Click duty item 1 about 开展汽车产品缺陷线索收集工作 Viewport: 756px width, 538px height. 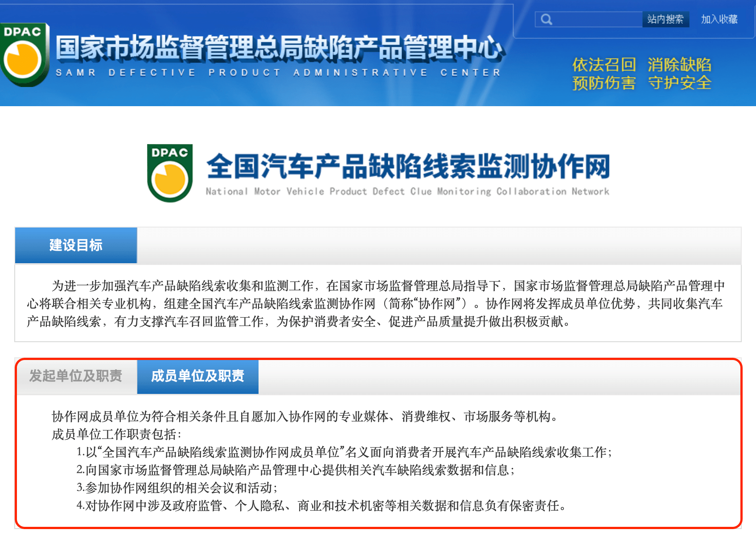click(x=344, y=452)
